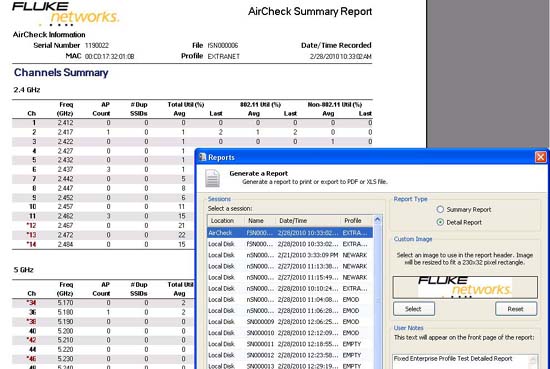This screenshot has width=550, height=369.
Task: Close the Reports dialog
Action: point(541,157)
